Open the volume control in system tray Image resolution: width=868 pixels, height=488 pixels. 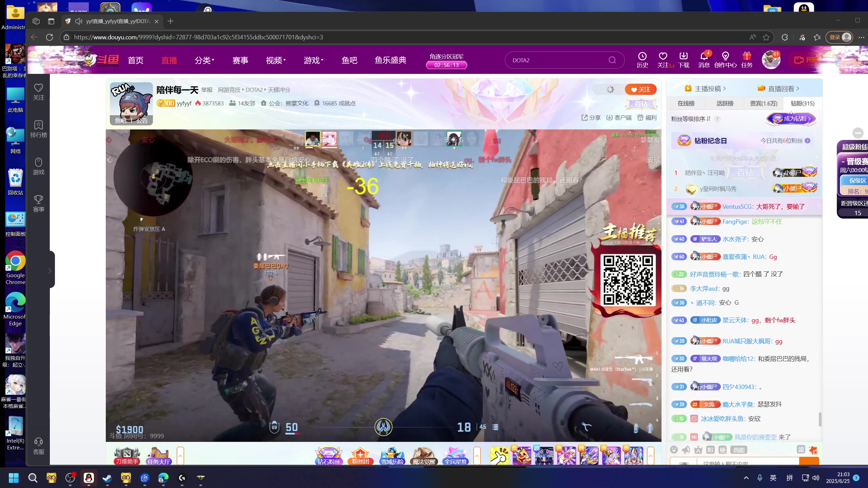click(816, 478)
